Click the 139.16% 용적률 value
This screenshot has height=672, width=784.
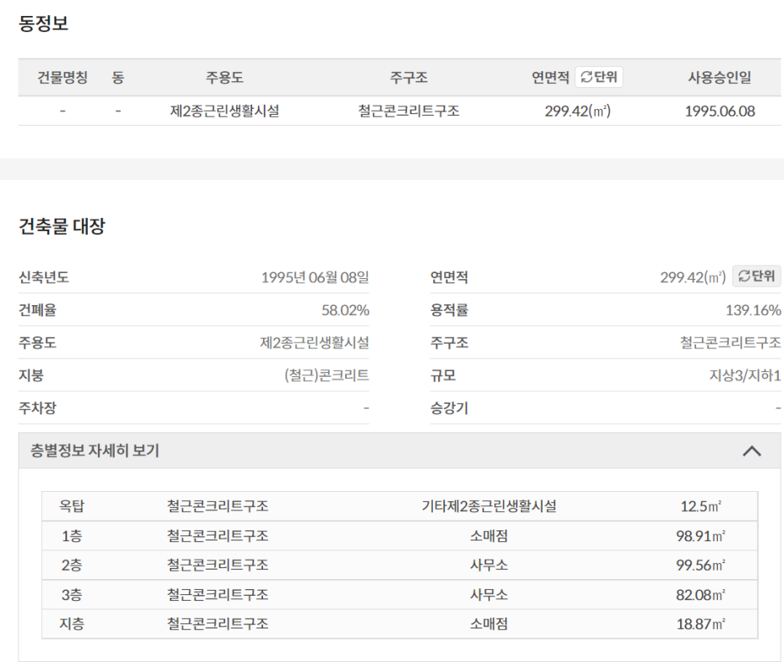[x=753, y=310]
